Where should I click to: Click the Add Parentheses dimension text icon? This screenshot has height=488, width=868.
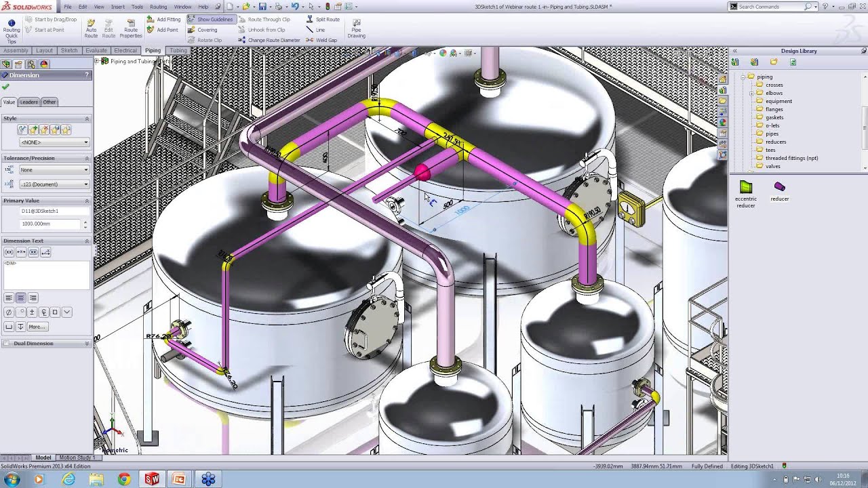pos(9,252)
